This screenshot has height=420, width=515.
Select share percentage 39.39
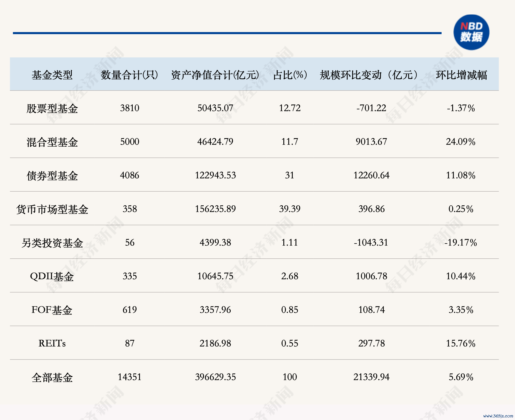(290, 209)
